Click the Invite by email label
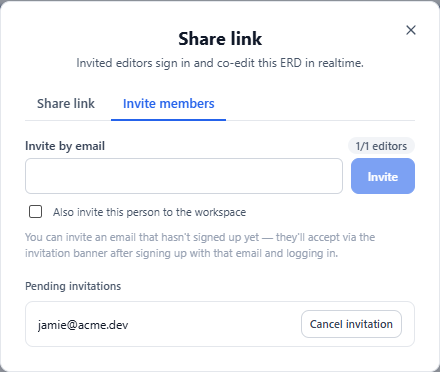The width and height of the screenshot is (440, 372). 65,146
